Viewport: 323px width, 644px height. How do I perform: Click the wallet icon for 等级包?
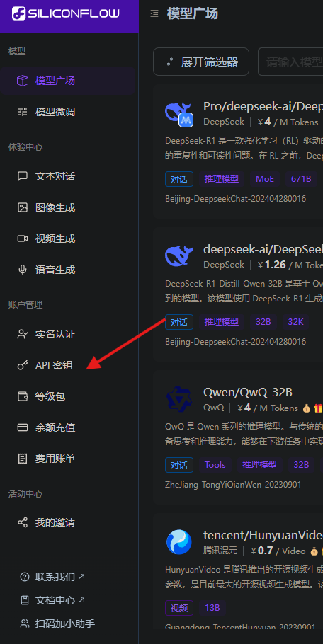tap(23, 396)
